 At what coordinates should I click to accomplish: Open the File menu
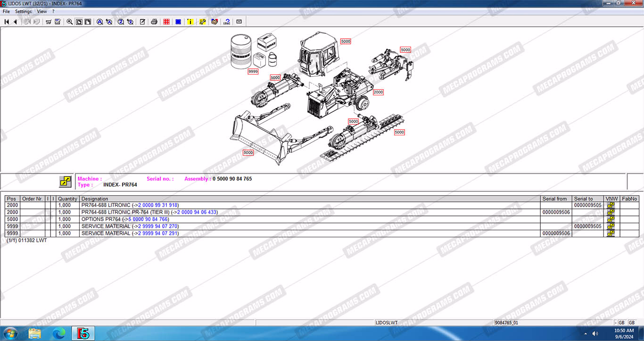6,11
